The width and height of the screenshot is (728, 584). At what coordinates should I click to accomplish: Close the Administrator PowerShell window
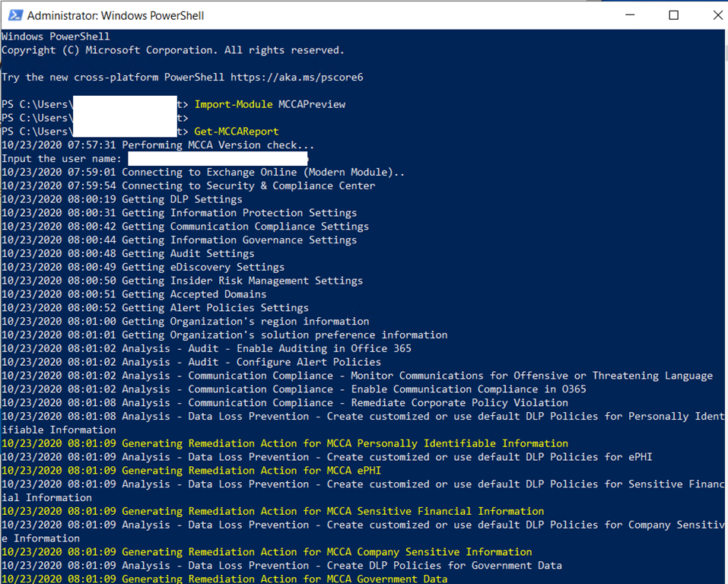pyautogui.click(x=714, y=15)
